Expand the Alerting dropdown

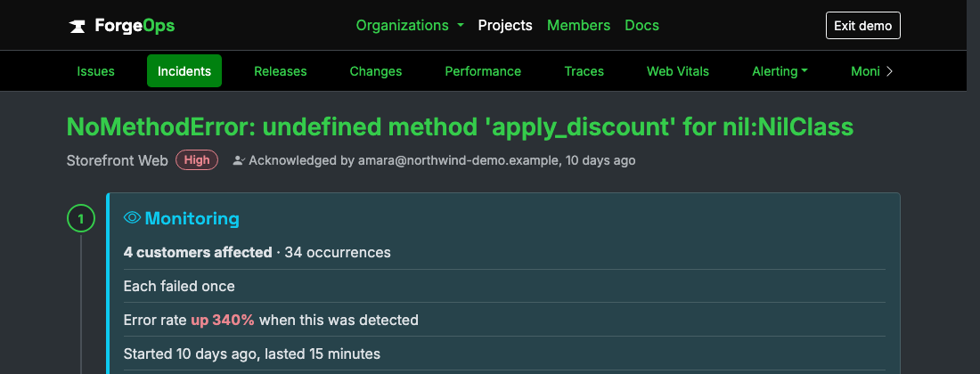[780, 71]
